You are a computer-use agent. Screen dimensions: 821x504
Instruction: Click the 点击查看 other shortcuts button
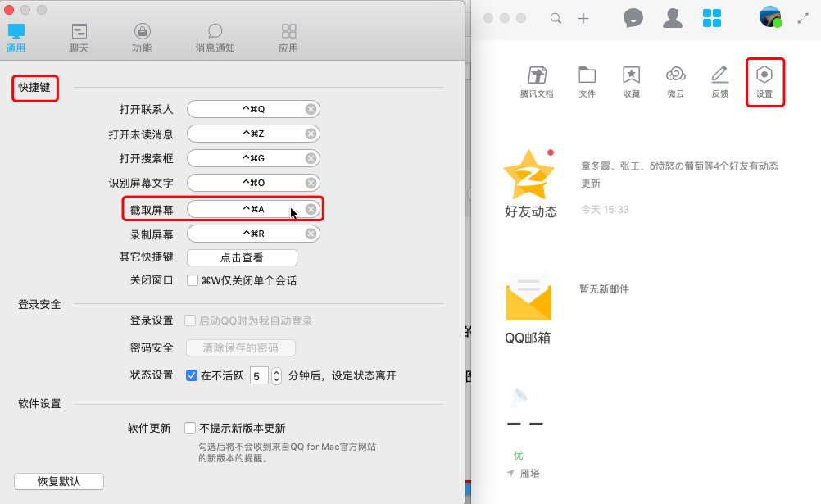tap(242, 258)
